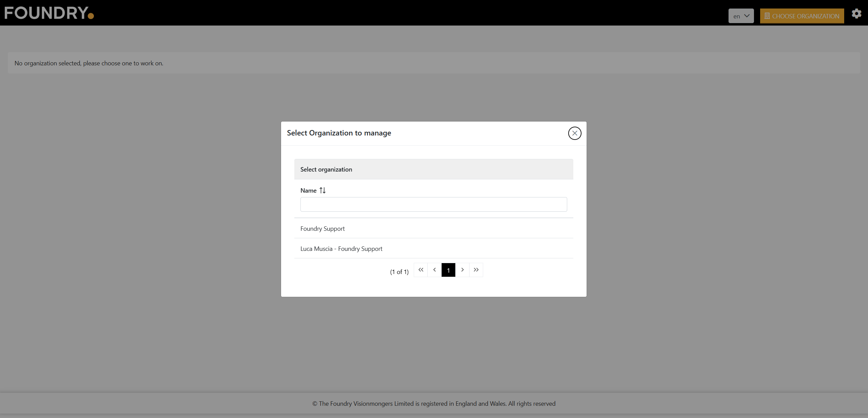Select Luca Muscia - Foundry Support organization

pyautogui.click(x=433, y=248)
